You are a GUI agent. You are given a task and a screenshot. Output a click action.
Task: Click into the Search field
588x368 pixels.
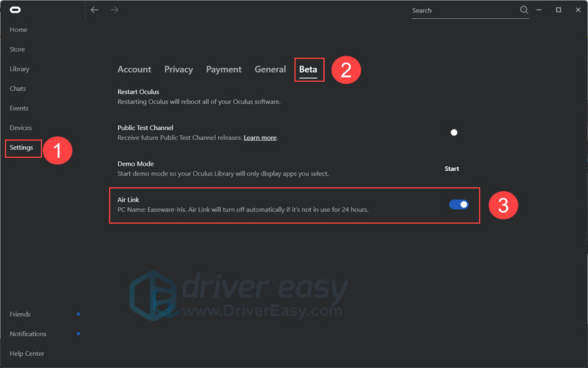[x=462, y=11]
